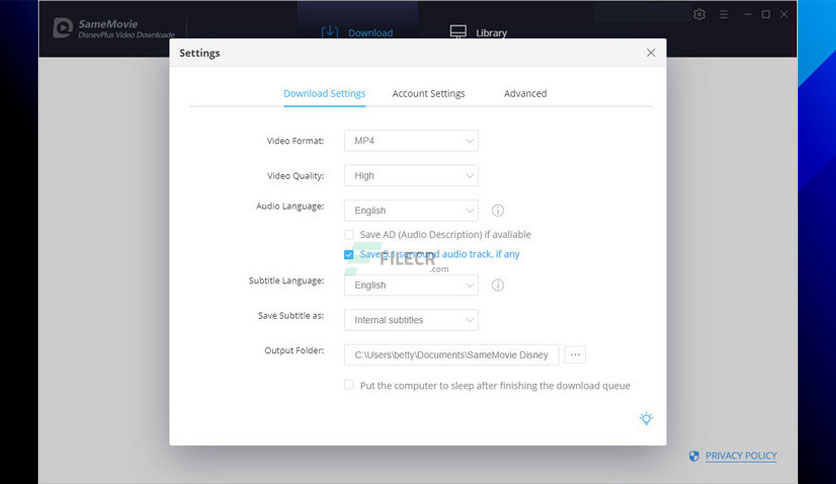Click the settings gear icon in title bar
The image size is (836, 484).
[x=699, y=14]
